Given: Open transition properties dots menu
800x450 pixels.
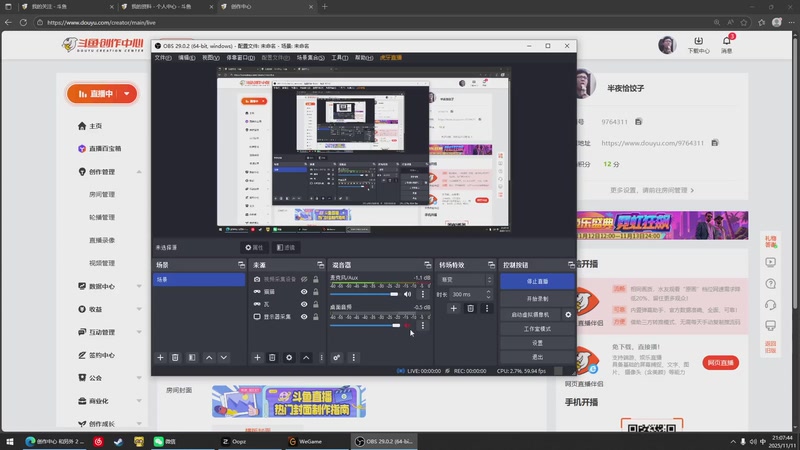Looking at the screenshot, I should tap(486, 308).
